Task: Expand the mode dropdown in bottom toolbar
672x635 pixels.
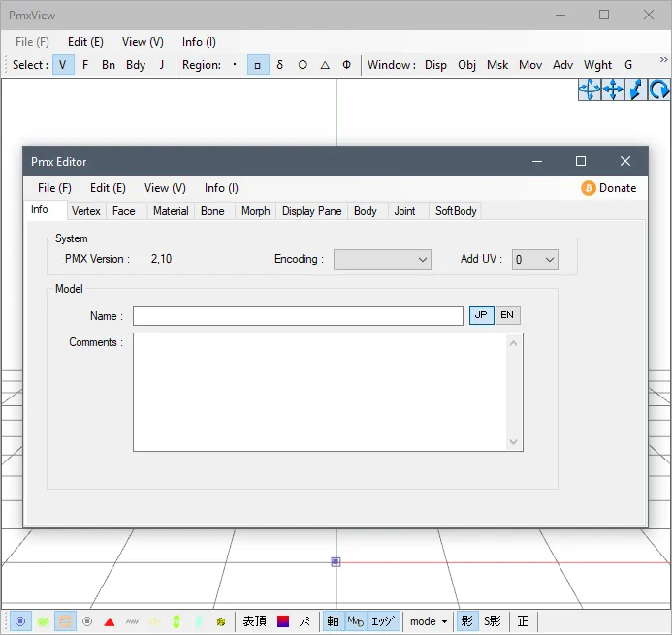Action: tap(429, 621)
